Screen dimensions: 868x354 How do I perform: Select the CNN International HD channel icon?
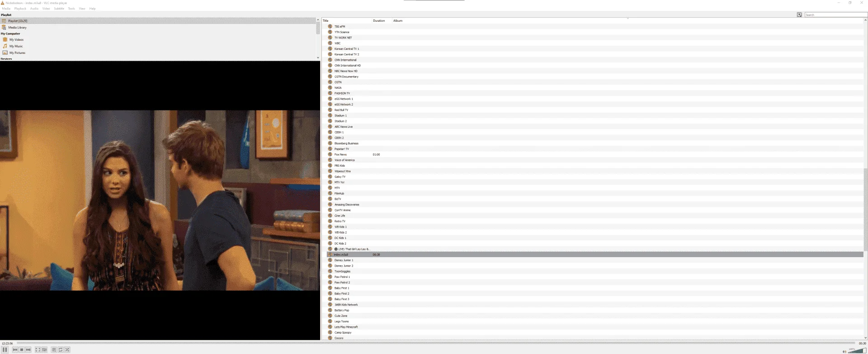330,66
